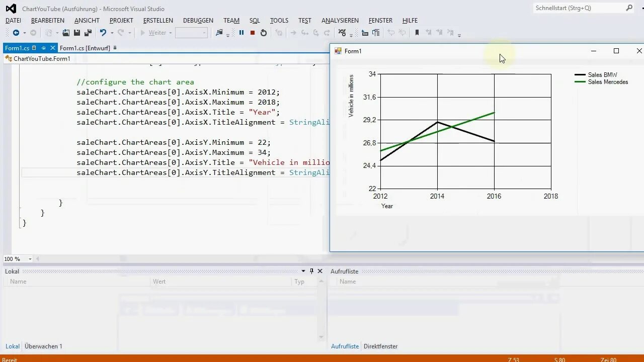Click the Form1 window title icon
This screenshot has height=362, width=644.
click(338, 51)
